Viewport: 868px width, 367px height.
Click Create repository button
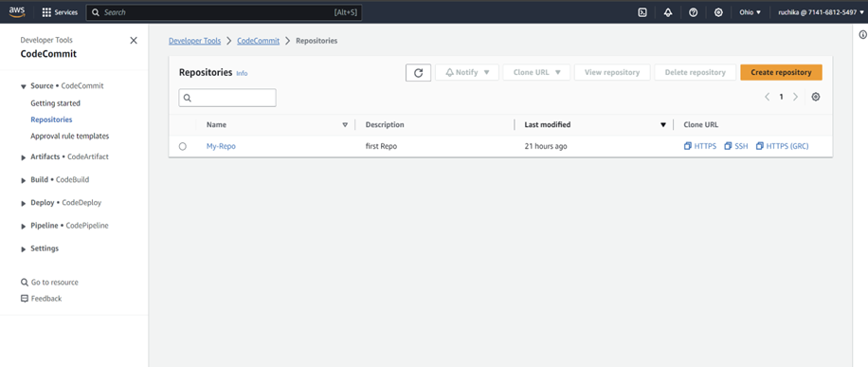click(781, 73)
